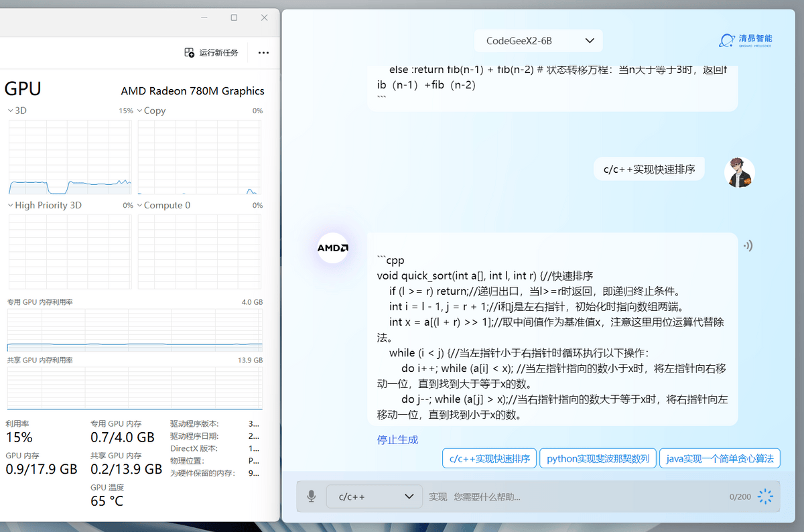Click the High Priority 3D usage graph
The height and width of the screenshot is (532, 804).
point(70,251)
